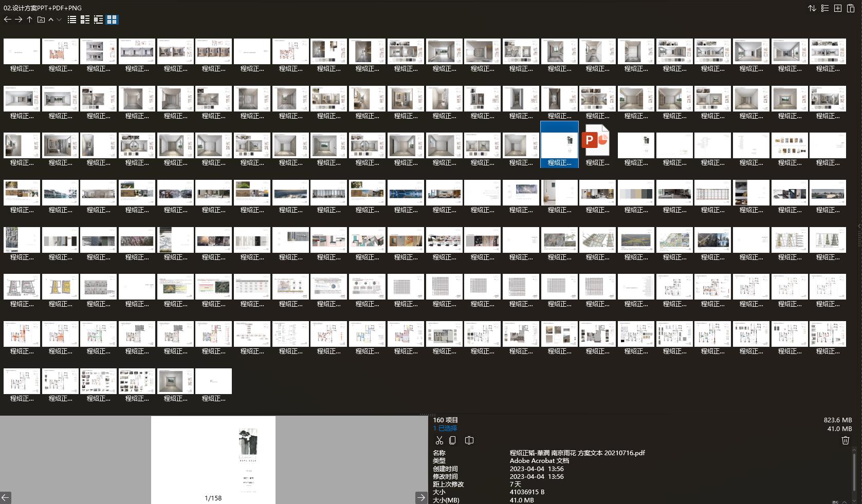Switch to plain list view
Image resolution: width=862 pixels, height=504 pixels.
pos(72,20)
